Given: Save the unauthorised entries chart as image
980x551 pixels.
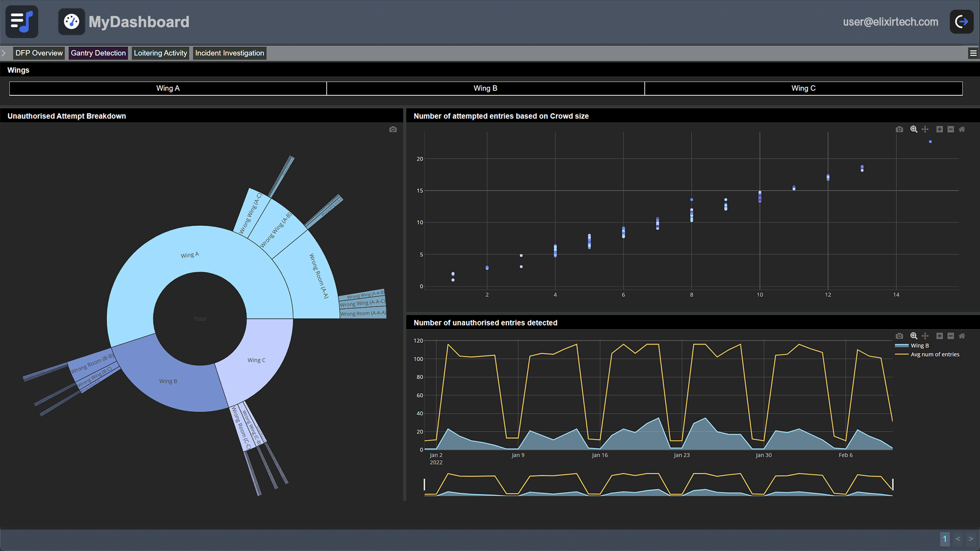Looking at the screenshot, I should 899,336.
